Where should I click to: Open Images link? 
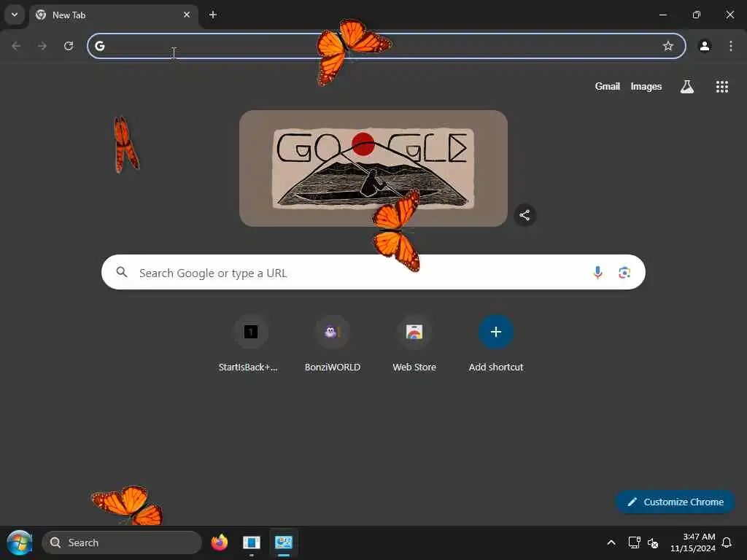[x=646, y=87]
